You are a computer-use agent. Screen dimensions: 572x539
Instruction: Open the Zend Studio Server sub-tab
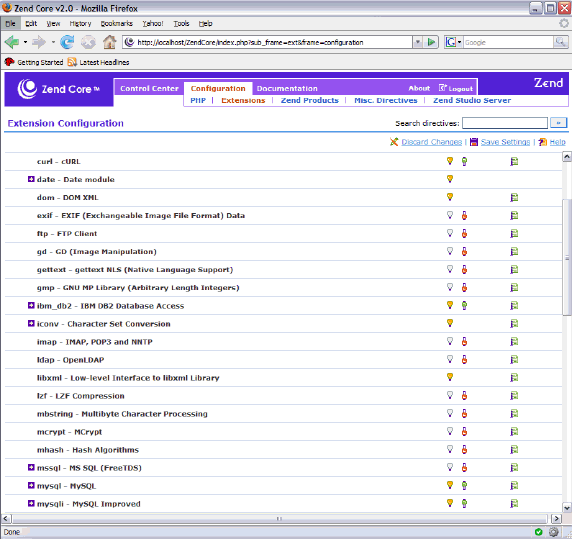pos(472,100)
